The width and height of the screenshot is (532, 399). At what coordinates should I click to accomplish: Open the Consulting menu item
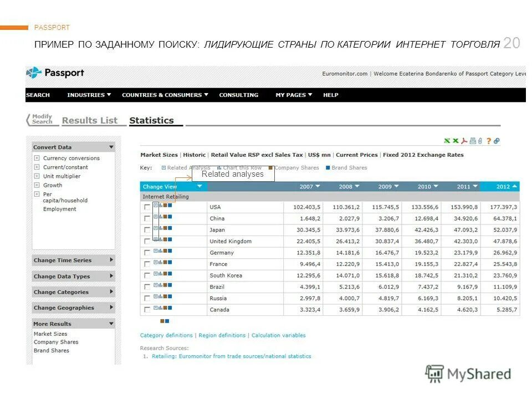pyautogui.click(x=238, y=95)
